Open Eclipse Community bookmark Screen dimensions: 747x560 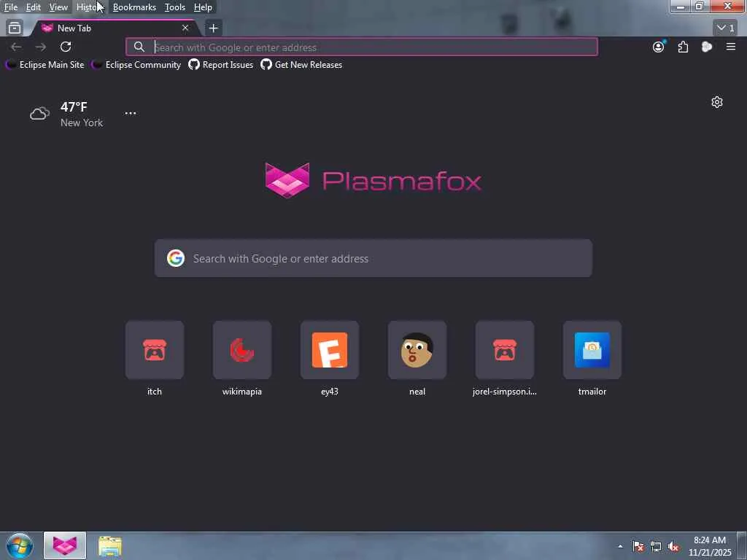click(136, 65)
